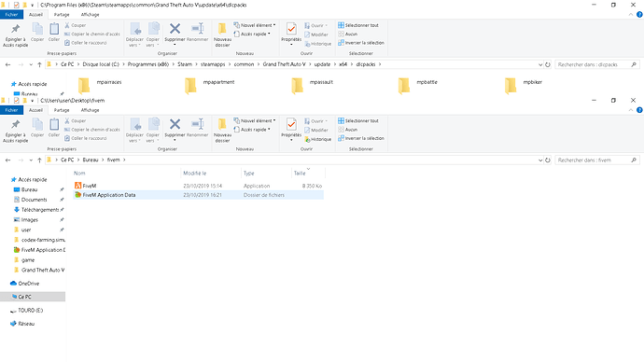The height and width of the screenshot is (362, 644).
Task: Switch to Partage tab in dlcpacks window
Action: click(x=62, y=14)
